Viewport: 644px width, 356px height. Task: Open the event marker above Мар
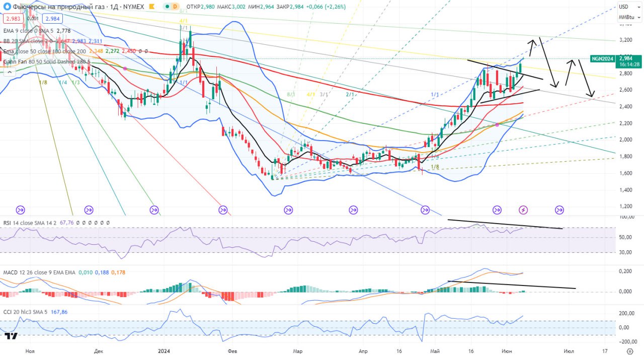click(288, 209)
